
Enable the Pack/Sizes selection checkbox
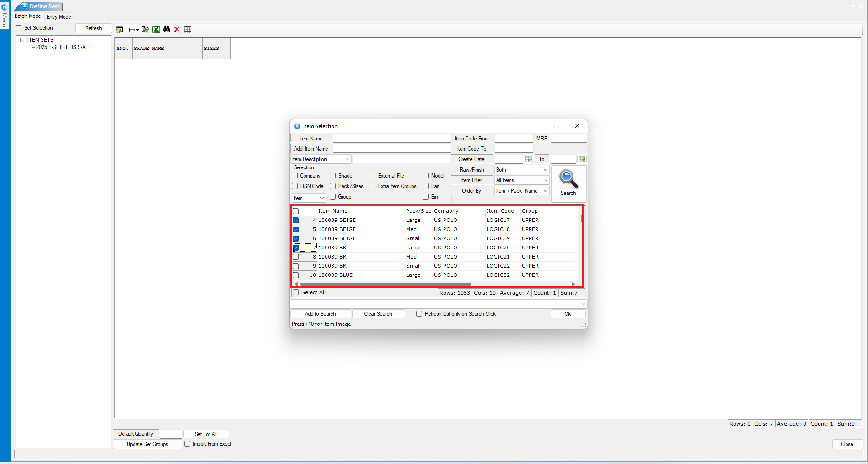333,186
